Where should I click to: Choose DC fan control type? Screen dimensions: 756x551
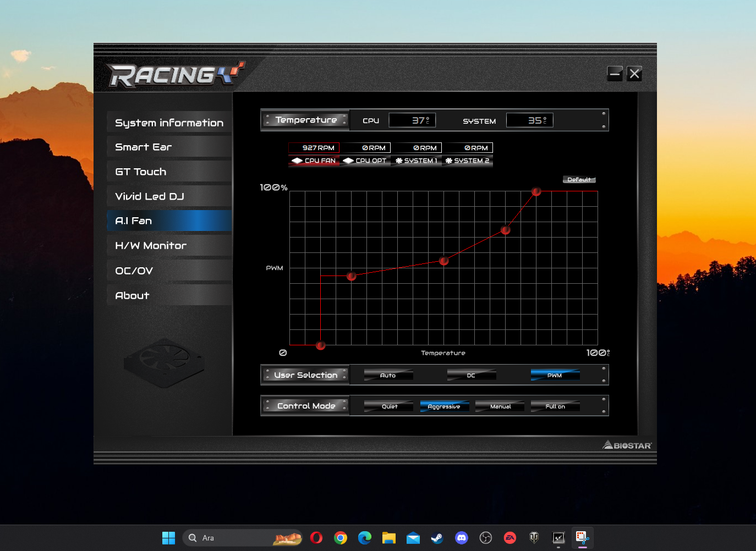pyautogui.click(x=471, y=375)
